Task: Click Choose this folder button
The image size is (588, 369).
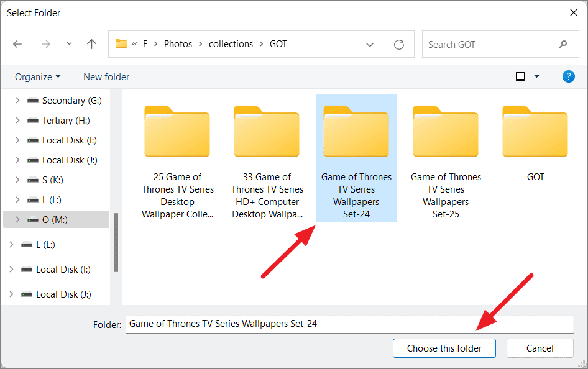Action: [444, 348]
